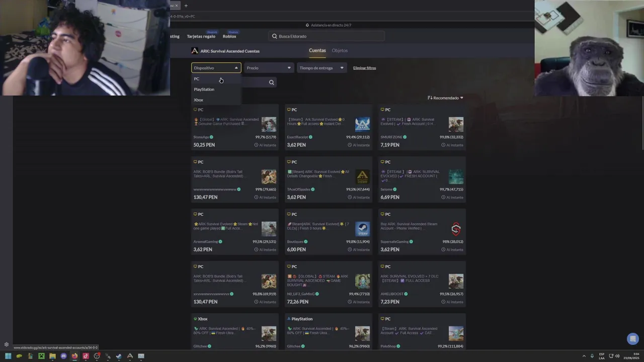Image resolution: width=644 pixels, height=362 pixels.
Task: Open the Tarjetas regalo nav item
Action: point(201,36)
